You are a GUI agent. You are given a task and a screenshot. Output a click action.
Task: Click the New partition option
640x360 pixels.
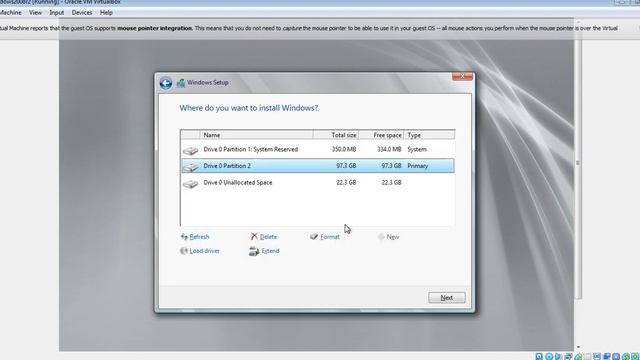tap(389, 237)
